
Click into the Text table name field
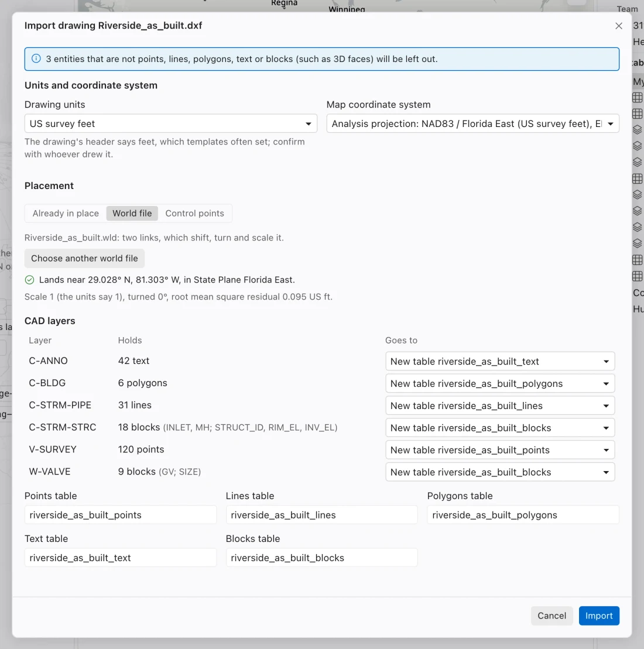pyautogui.click(x=121, y=558)
